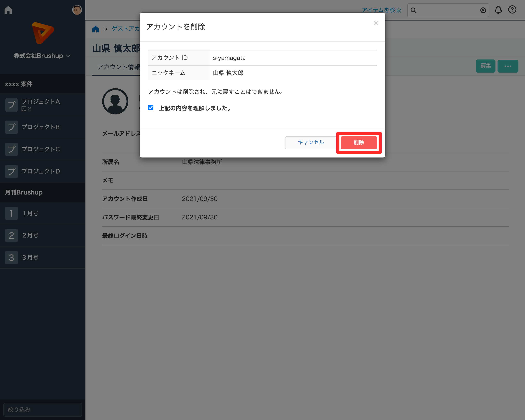Click the 編集 button
525x420 pixels.
click(x=485, y=66)
